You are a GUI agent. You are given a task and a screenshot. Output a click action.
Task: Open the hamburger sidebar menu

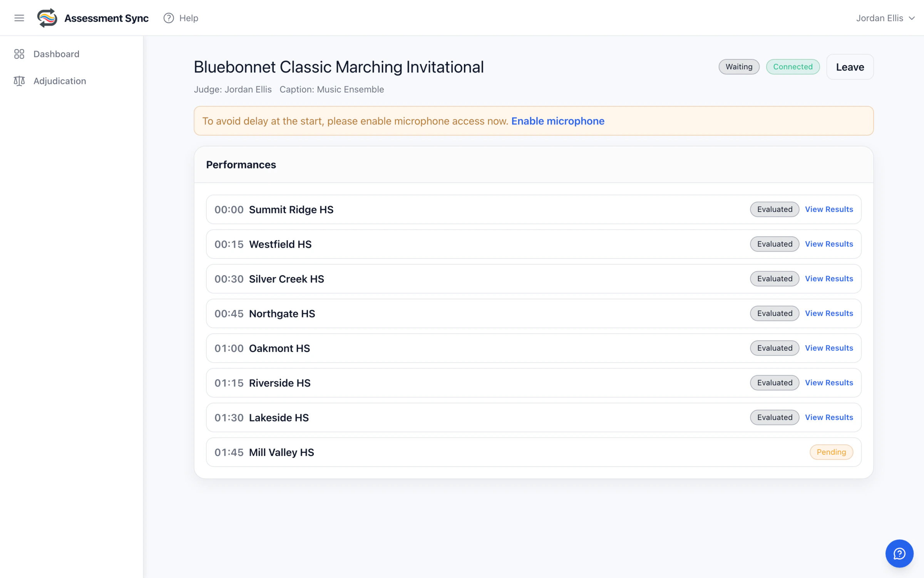pyautogui.click(x=19, y=18)
